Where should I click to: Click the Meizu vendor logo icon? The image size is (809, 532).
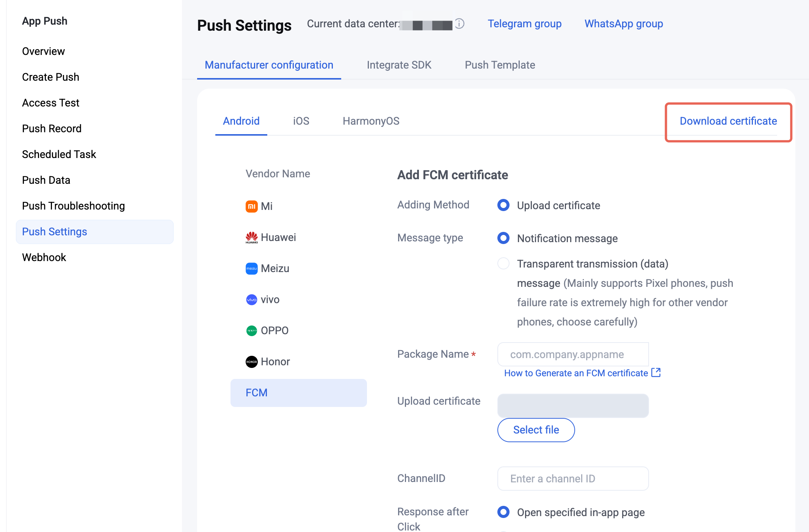point(251,269)
